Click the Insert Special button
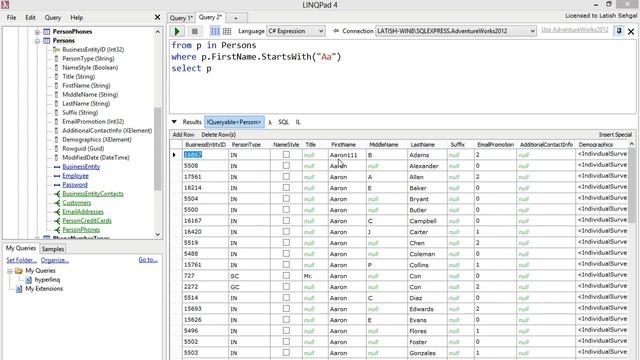Viewport: 640px width, 360px height. pos(615,135)
